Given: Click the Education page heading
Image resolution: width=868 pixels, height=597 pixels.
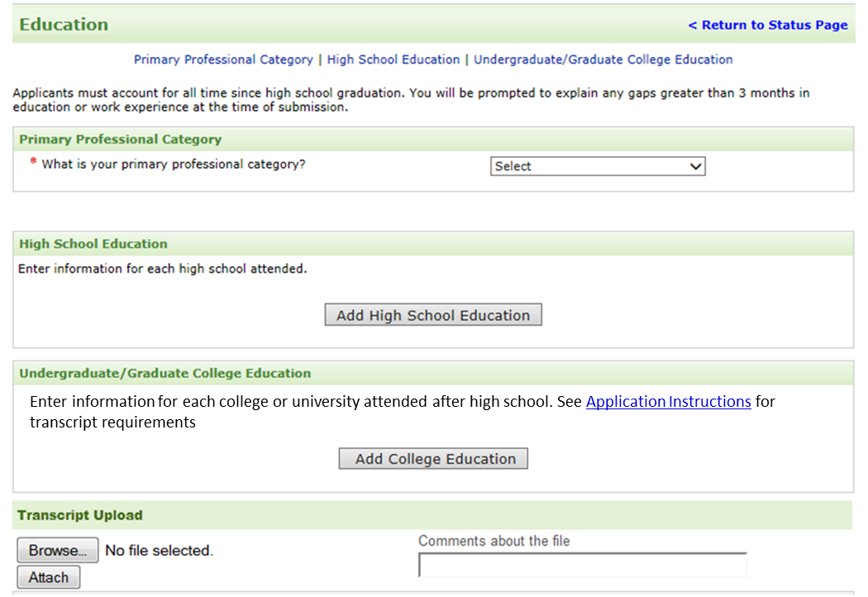Looking at the screenshot, I should click(x=64, y=25).
